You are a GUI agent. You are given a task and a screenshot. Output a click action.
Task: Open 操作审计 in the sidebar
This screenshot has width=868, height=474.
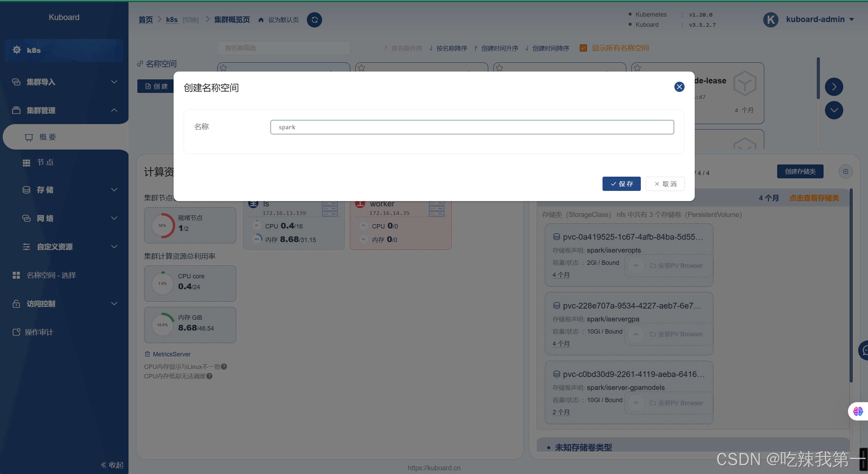39,332
